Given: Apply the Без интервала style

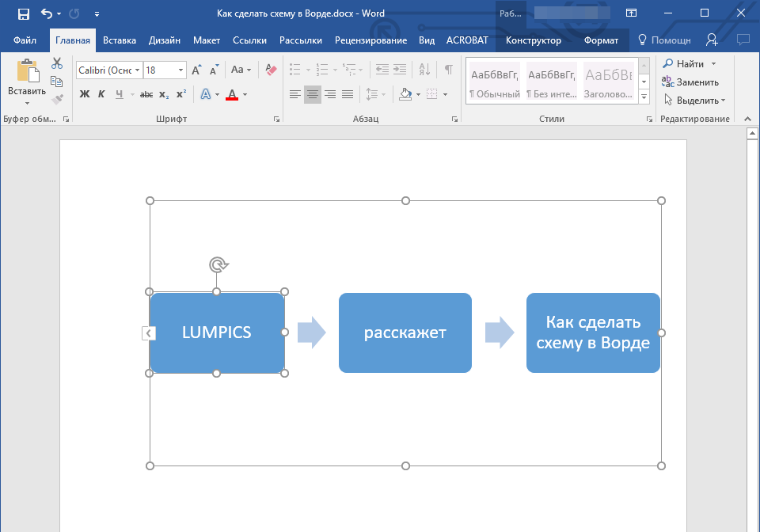Looking at the screenshot, I should [x=552, y=82].
